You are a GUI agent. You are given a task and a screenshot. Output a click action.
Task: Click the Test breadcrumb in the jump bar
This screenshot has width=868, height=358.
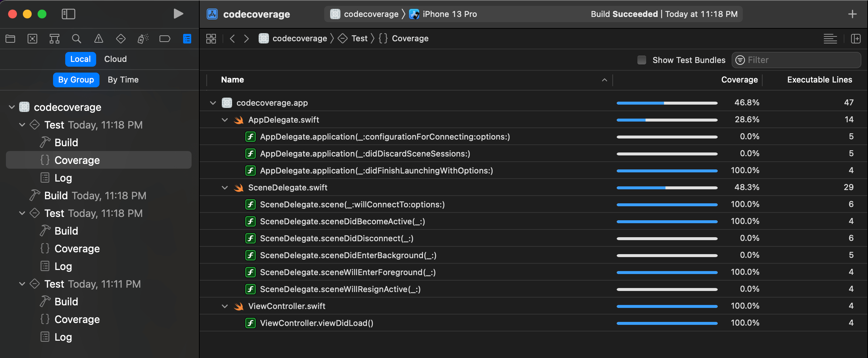tap(353, 39)
